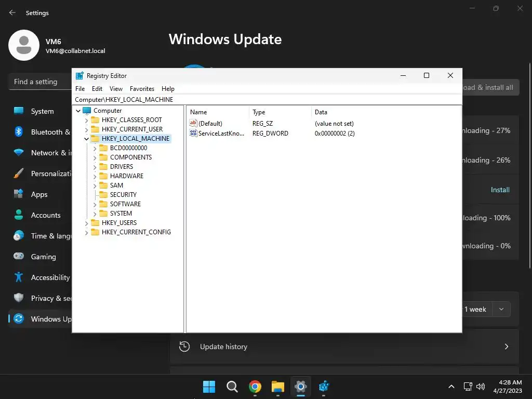532x399 pixels.
Task: Open Update history in Settings
Action: click(x=344, y=347)
